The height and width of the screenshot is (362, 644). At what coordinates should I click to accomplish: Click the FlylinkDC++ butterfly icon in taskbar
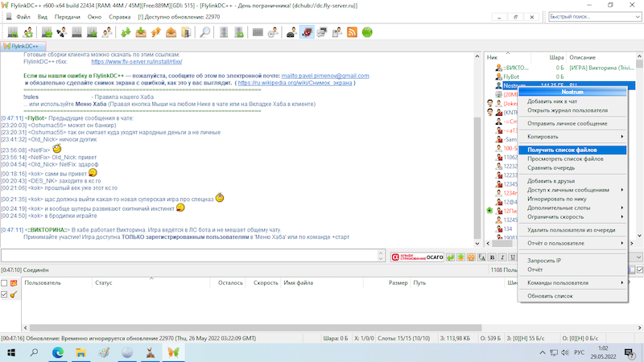coord(171,352)
